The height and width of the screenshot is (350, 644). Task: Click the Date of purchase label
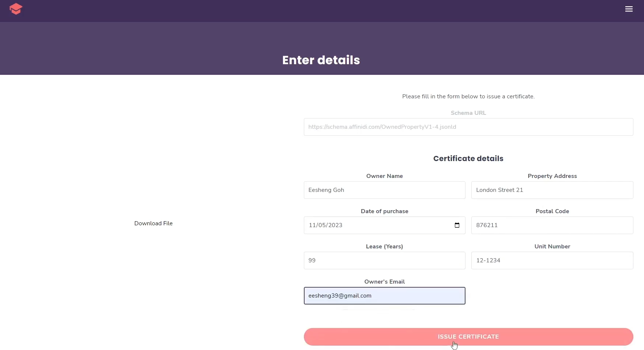pos(384,211)
